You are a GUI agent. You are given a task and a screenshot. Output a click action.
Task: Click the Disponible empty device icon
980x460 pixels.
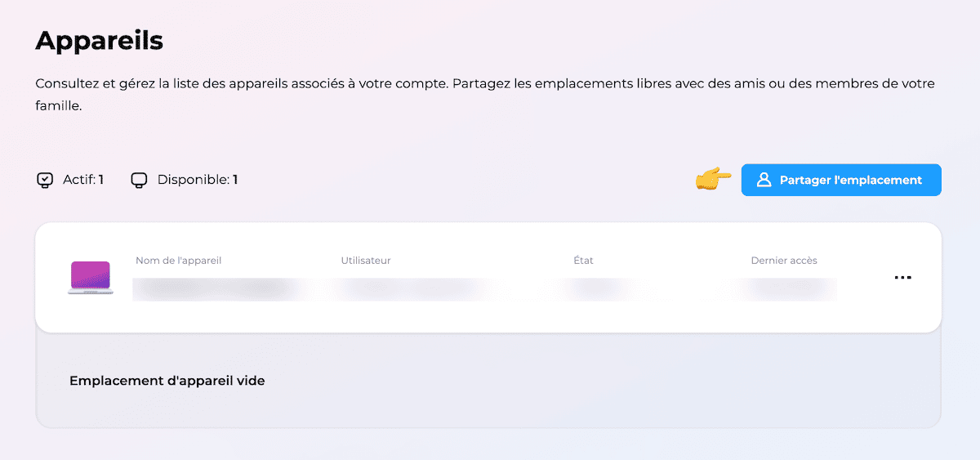coord(140,180)
